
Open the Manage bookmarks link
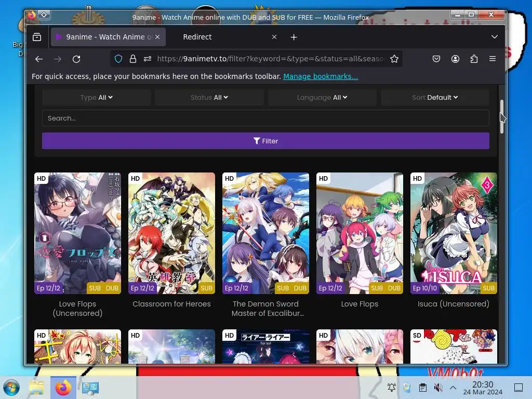(321, 76)
